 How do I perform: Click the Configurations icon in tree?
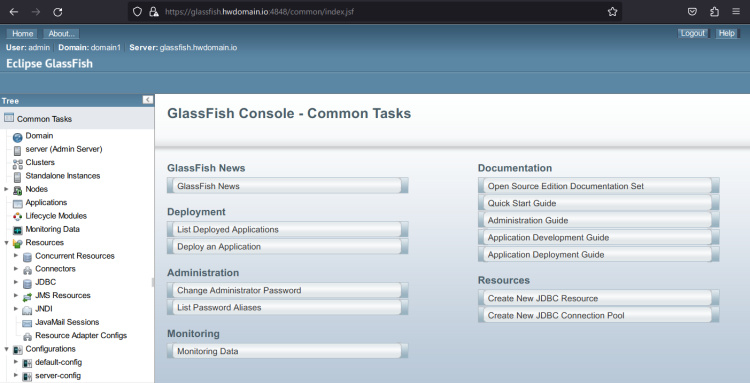[18, 350]
